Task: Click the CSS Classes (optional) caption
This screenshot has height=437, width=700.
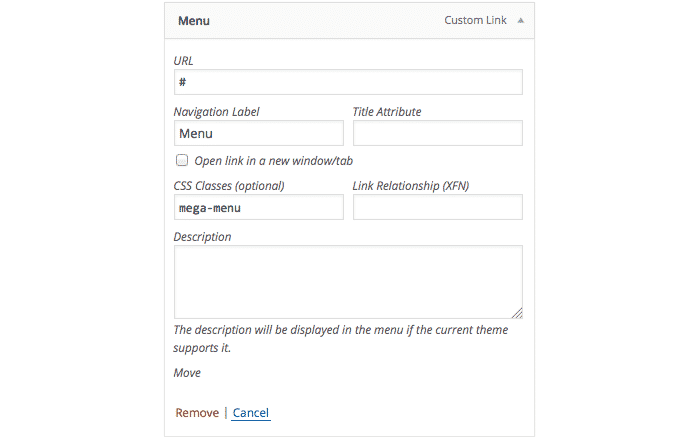Action: [x=229, y=186]
